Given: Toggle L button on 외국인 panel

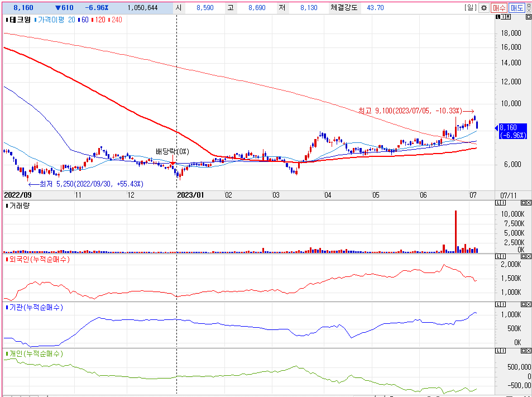Looking at the screenshot, I should coord(498,256).
